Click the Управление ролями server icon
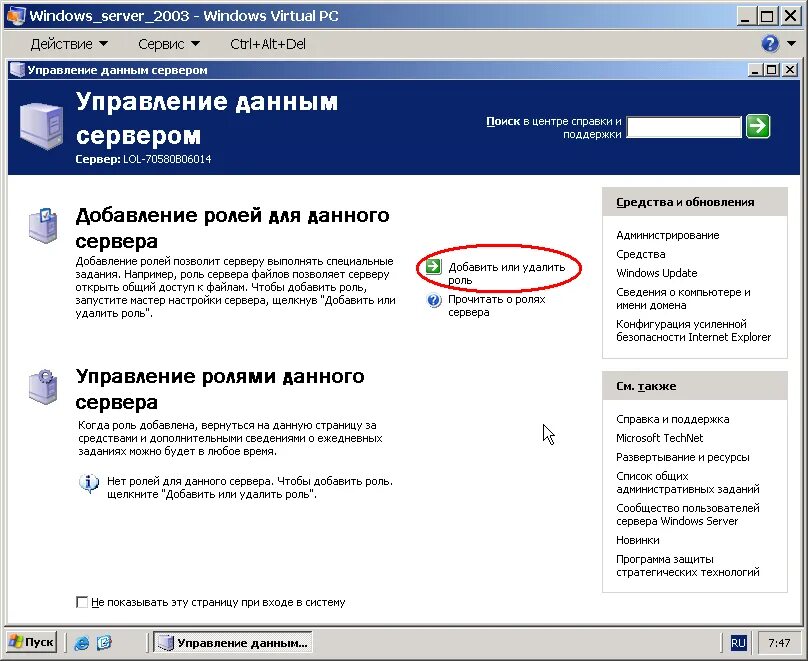 43,387
